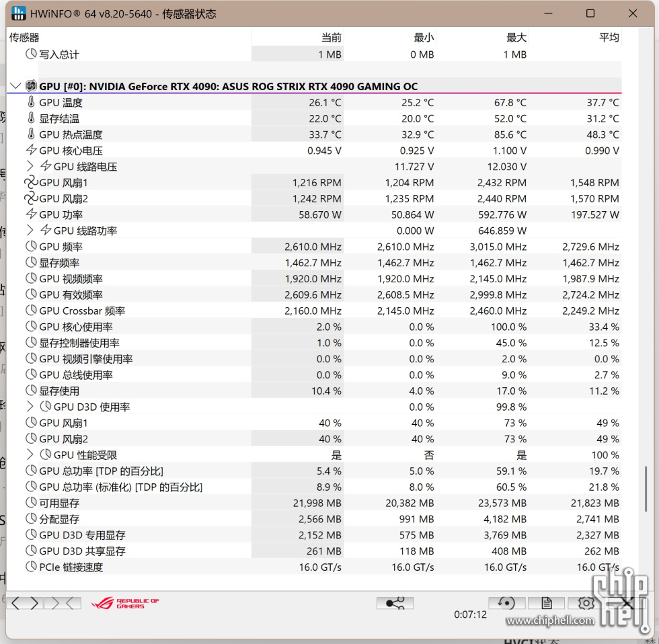Click the gauge icon beside PCIe 链接速度
The width and height of the screenshot is (659, 644).
tap(31, 567)
